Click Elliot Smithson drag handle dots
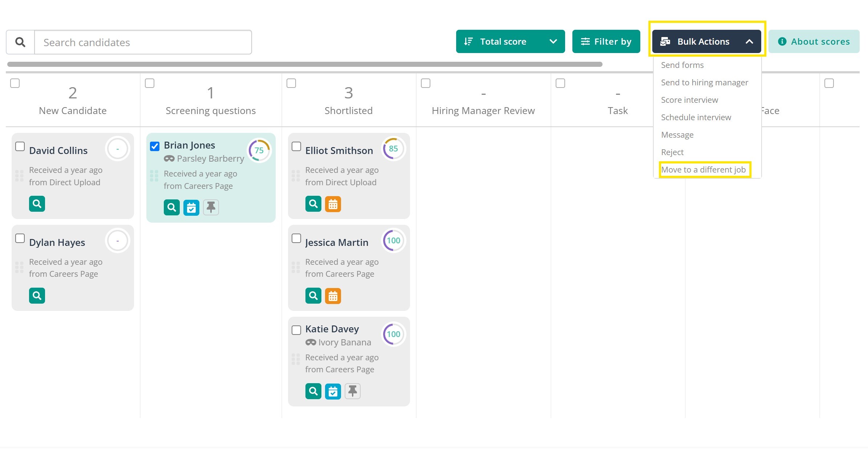 tap(296, 176)
